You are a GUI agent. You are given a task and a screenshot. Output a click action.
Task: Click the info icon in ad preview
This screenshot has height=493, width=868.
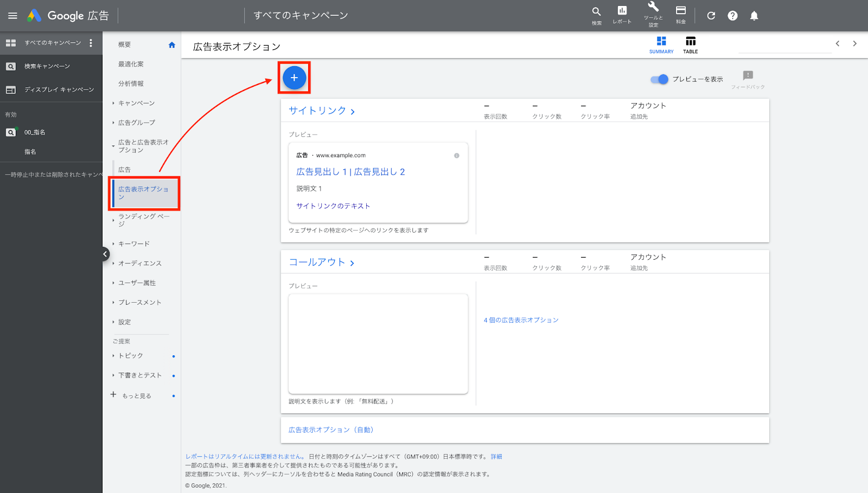pyautogui.click(x=457, y=156)
